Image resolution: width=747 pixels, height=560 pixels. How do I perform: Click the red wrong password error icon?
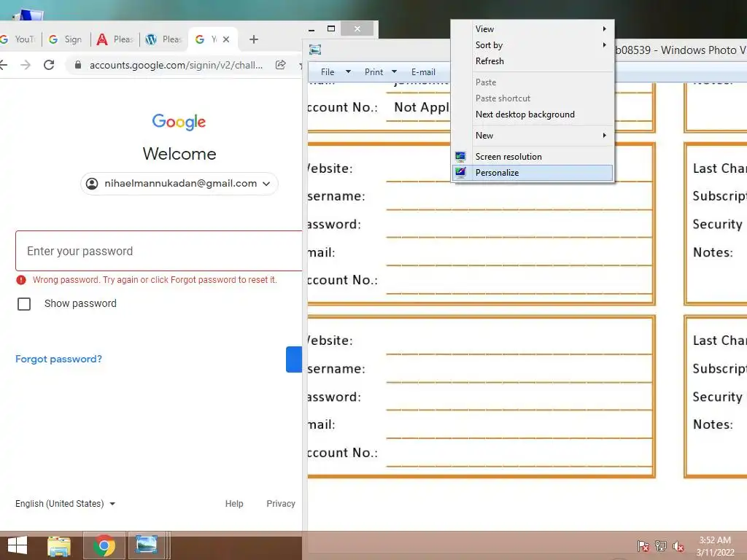click(21, 280)
